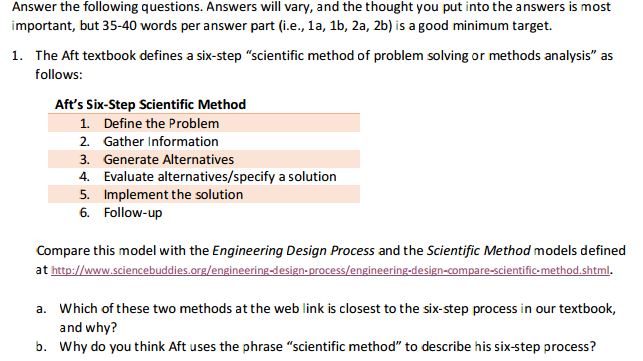The image size is (643, 361).
Task: Place cursor in question a text
Action: [x=337, y=318]
